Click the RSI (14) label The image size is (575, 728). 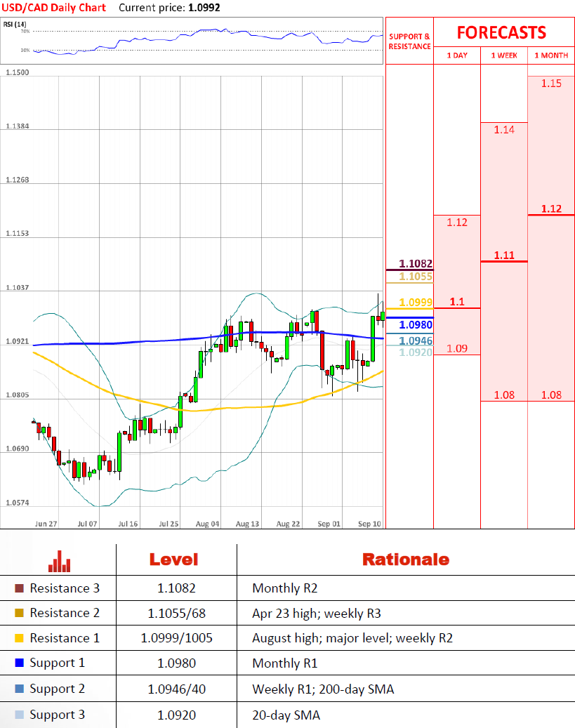(x=15, y=24)
